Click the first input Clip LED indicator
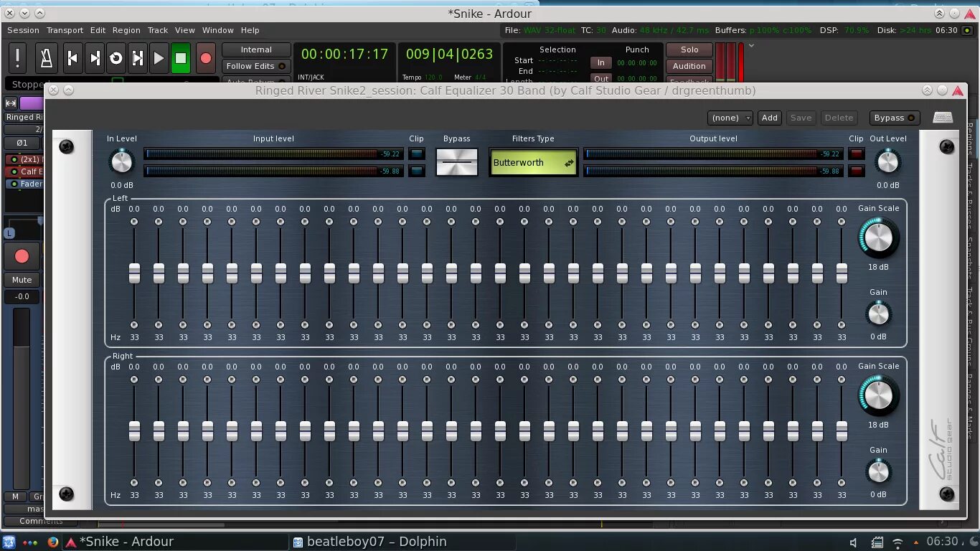This screenshot has height=551, width=980. [x=417, y=154]
